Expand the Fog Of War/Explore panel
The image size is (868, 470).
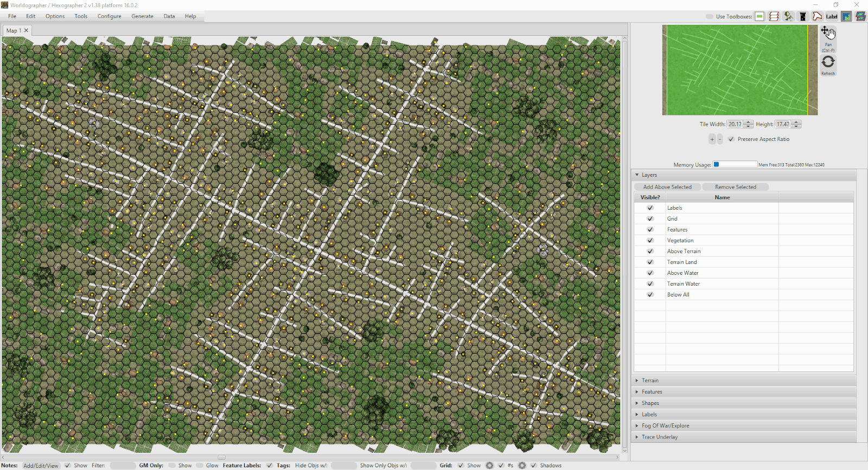744,426
